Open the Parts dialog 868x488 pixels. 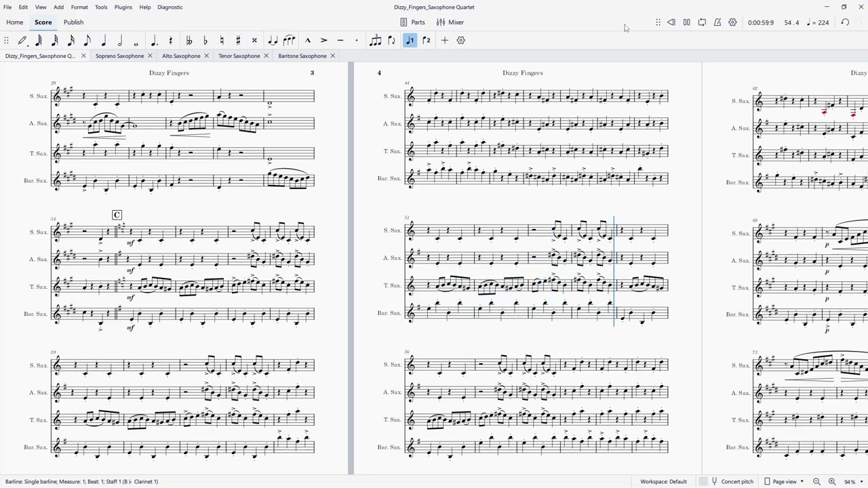tap(413, 22)
